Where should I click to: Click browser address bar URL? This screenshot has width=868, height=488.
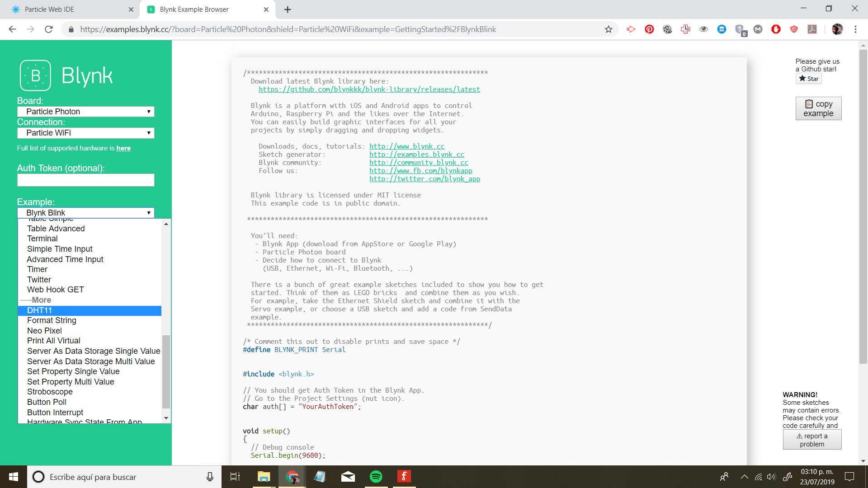point(288,29)
